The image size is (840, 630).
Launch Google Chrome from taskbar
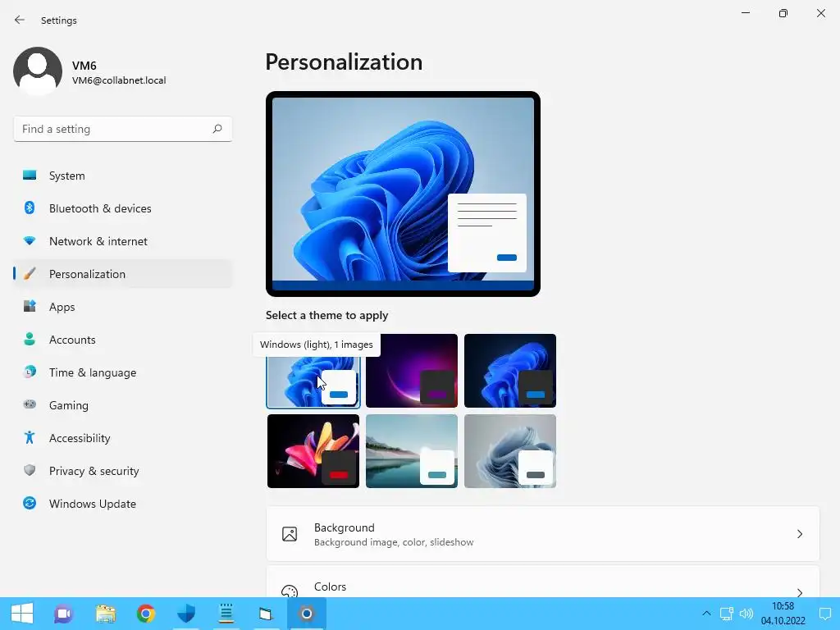click(146, 614)
